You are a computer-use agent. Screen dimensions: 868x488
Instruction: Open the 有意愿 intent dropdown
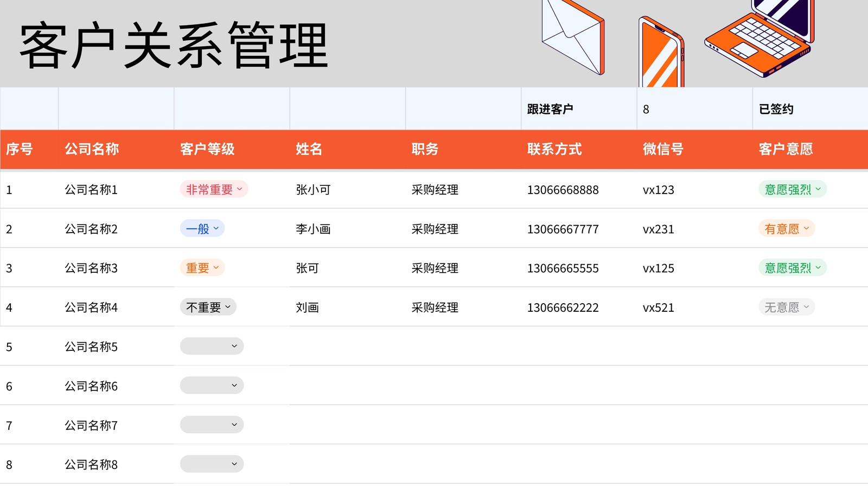(786, 229)
